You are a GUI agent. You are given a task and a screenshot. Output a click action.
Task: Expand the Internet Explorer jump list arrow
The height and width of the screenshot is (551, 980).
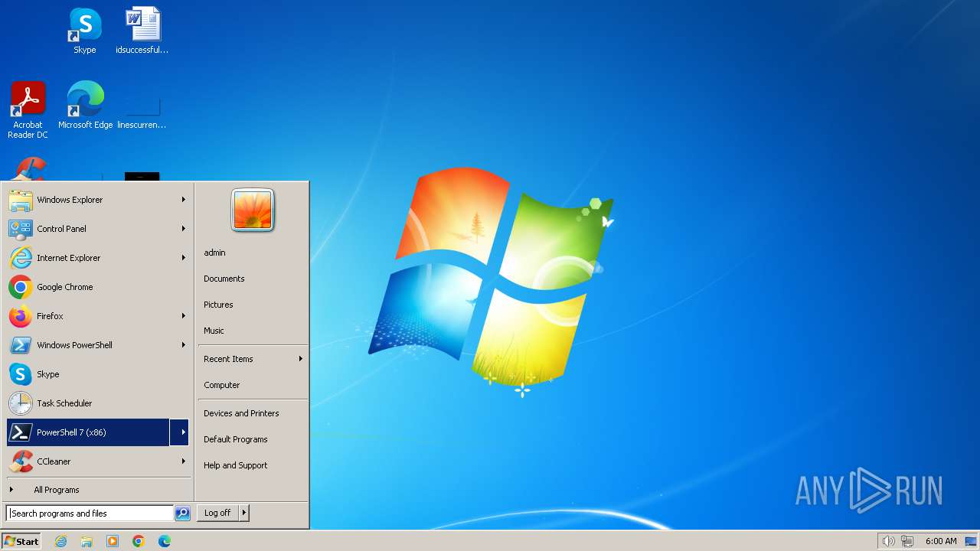(183, 258)
